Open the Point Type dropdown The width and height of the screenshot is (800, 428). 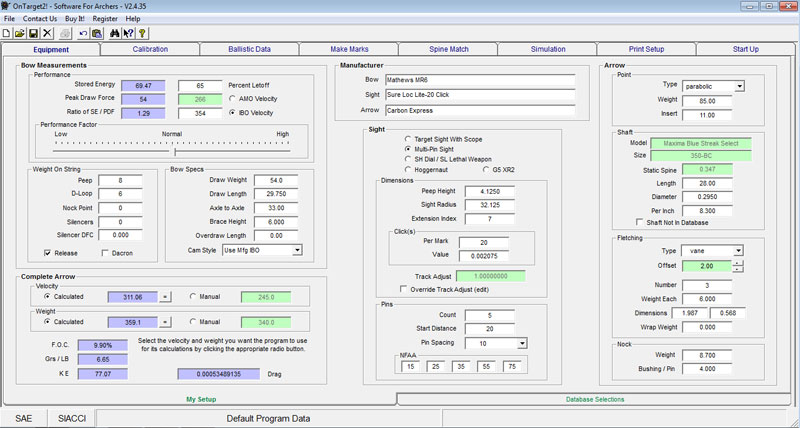(x=739, y=86)
